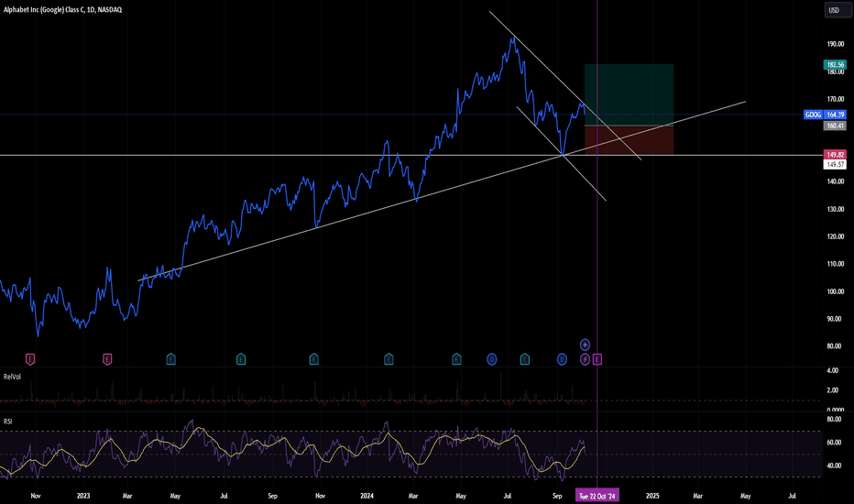The height and width of the screenshot is (504, 854).
Task: Click the 2.00 RelVol scale label
Action: [x=832, y=390]
